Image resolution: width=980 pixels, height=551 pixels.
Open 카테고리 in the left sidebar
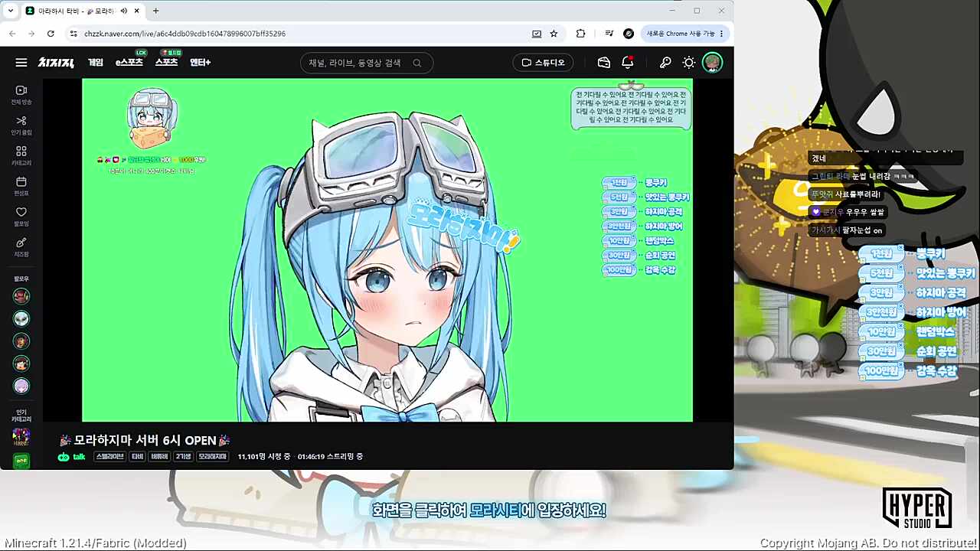pyautogui.click(x=21, y=156)
